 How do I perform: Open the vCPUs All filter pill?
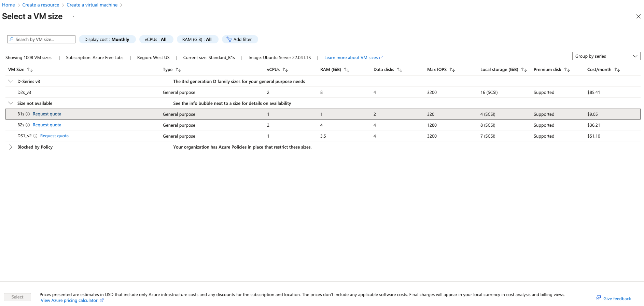pos(156,40)
